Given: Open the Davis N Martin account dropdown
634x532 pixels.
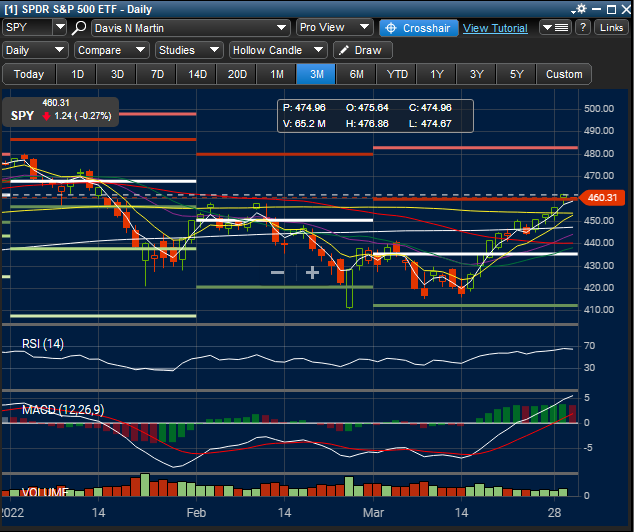Looking at the screenshot, I should coord(190,28).
